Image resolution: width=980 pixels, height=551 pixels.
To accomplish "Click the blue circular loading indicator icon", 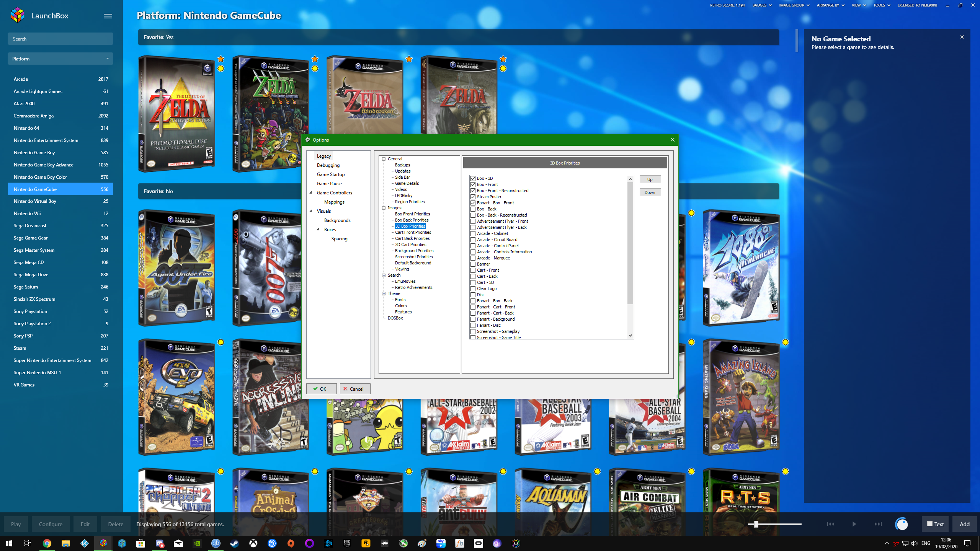I will (902, 524).
